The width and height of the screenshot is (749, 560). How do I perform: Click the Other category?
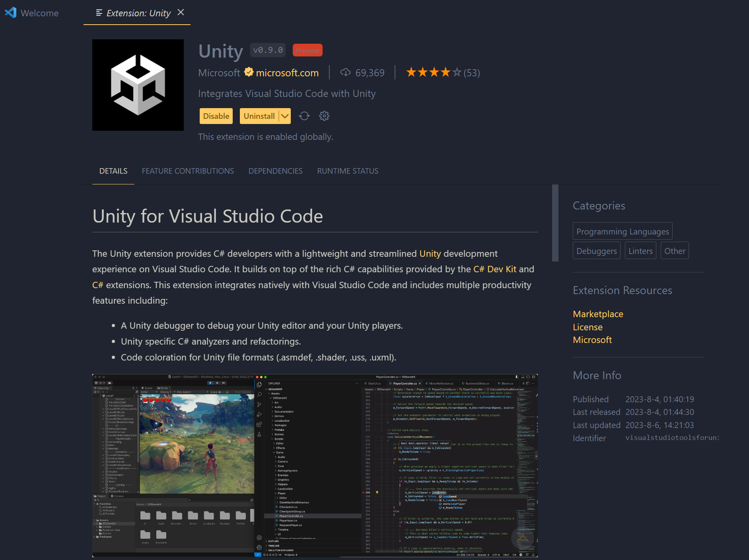click(675, 251)
